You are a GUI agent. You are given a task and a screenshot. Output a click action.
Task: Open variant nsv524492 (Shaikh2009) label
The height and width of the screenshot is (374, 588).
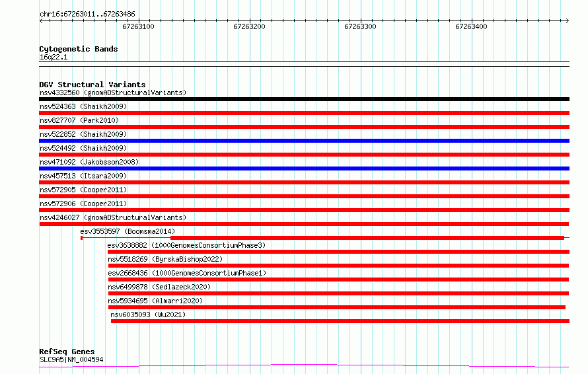pos(83,148)
